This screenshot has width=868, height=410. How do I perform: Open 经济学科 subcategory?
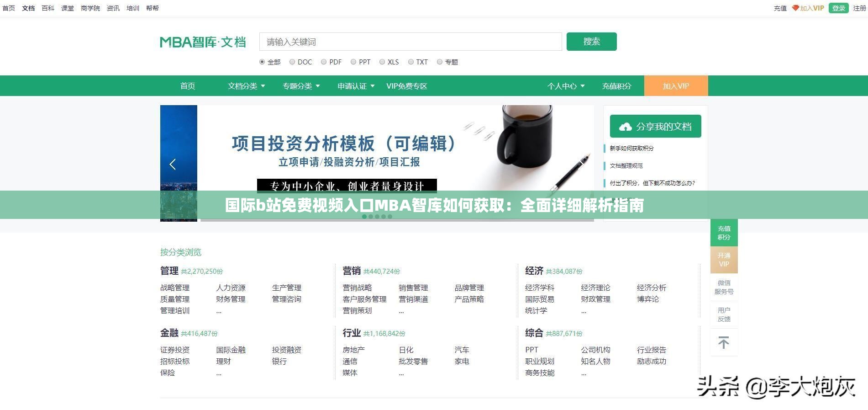[540, 288]
